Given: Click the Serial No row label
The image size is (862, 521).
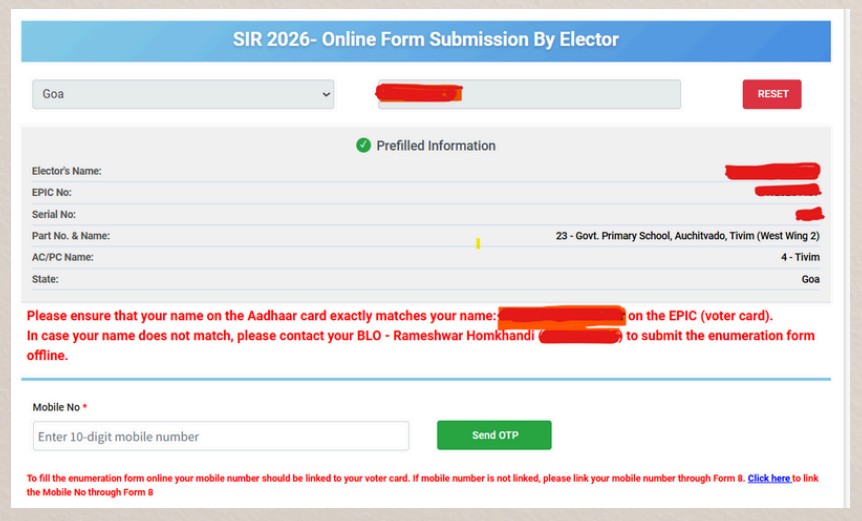Looking at the screenshot, I should click(x=54, y=214).
